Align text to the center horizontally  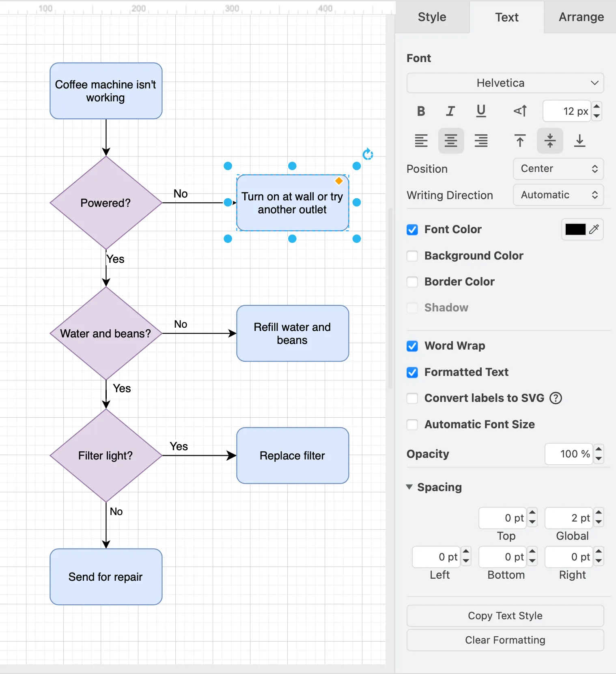[x=451, y=141]
